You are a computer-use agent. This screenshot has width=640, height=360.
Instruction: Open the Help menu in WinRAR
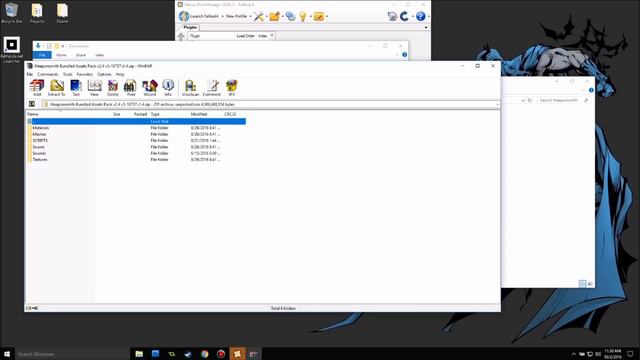[x=120, y=74]
